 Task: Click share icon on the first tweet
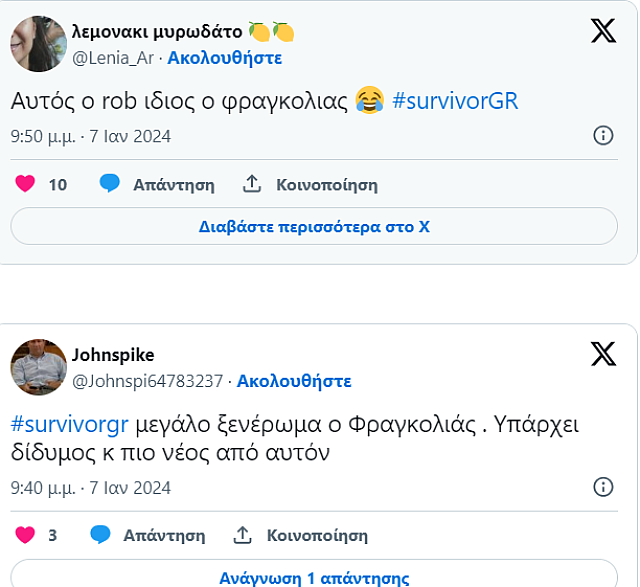click(252, 184)
